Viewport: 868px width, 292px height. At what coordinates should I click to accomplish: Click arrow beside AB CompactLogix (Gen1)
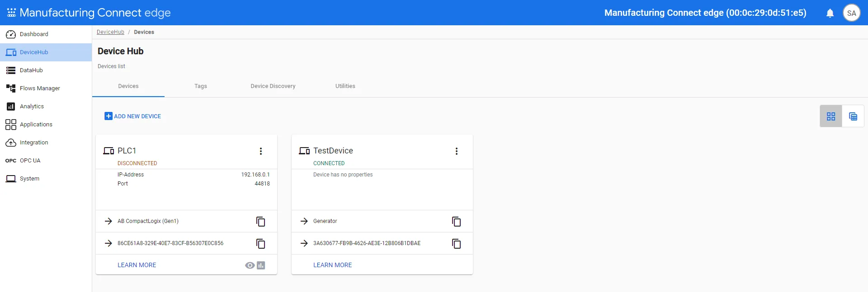click(108, 221)
